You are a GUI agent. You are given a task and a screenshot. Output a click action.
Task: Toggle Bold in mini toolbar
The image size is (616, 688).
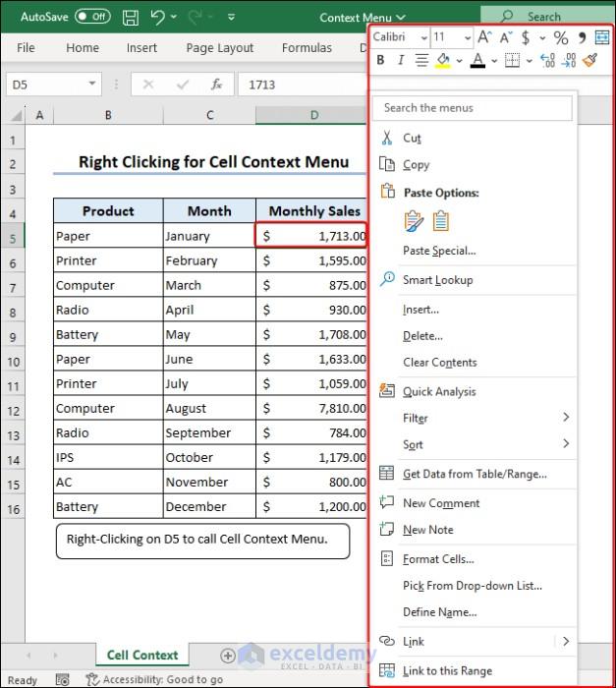pyautogui.click(x=380, y=60)
